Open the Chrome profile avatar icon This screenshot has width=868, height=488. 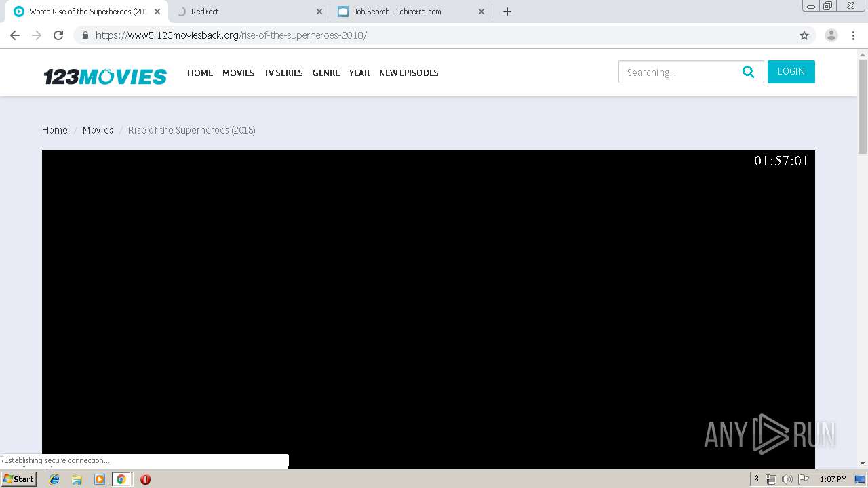point(831,35)
